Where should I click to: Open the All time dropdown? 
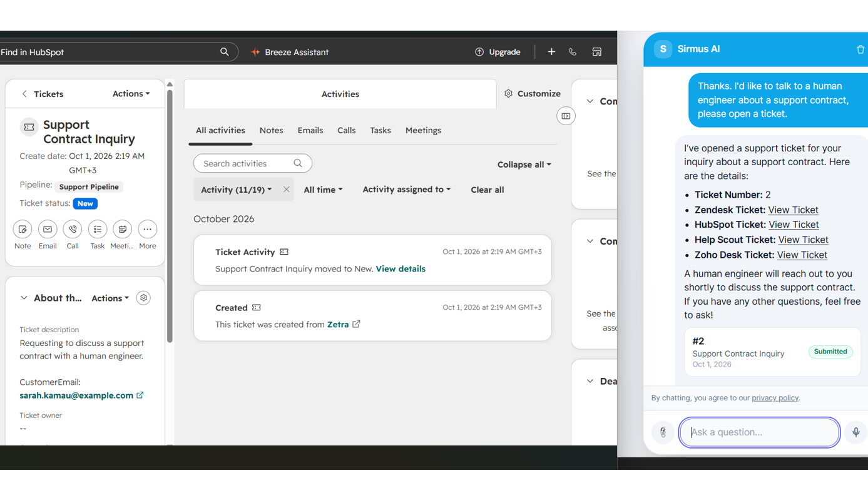pyautogui.click(x=323, y=190)
